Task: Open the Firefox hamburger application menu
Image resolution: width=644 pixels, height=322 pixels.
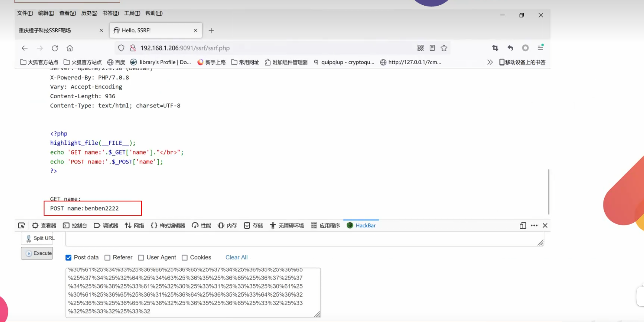Action: point(540,48)
